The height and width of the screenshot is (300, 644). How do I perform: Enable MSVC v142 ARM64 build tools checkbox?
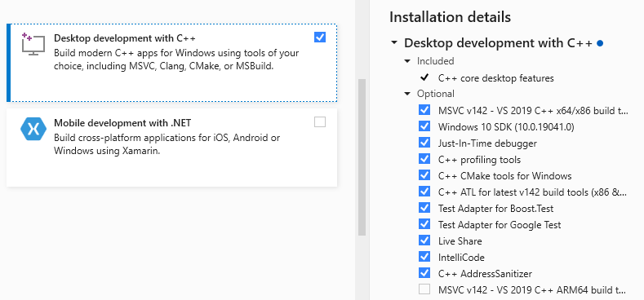point(424,289)
